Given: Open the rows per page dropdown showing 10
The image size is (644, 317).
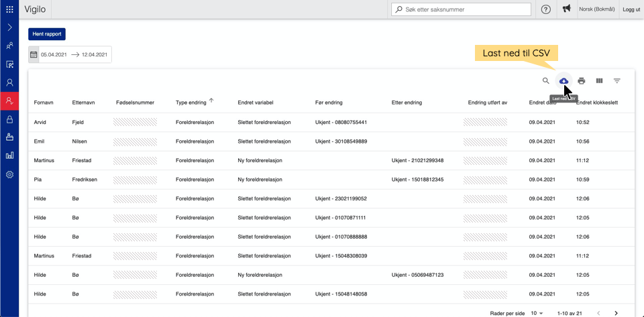Looking at the screenshot, I should [537, 313].
